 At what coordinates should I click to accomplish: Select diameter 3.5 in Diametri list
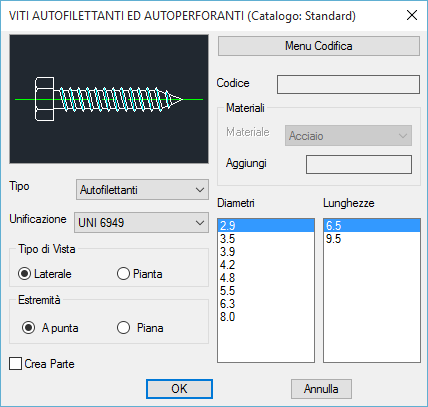(266, 239)
